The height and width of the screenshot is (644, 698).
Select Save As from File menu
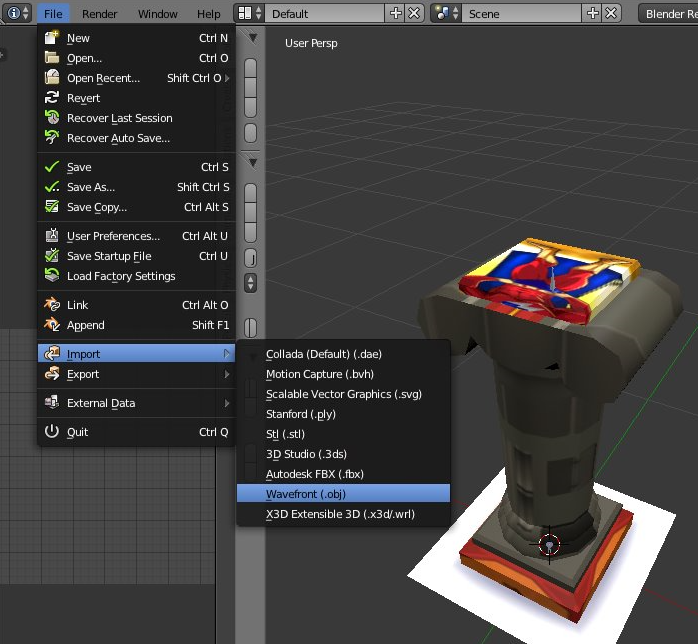coord(91,187)
